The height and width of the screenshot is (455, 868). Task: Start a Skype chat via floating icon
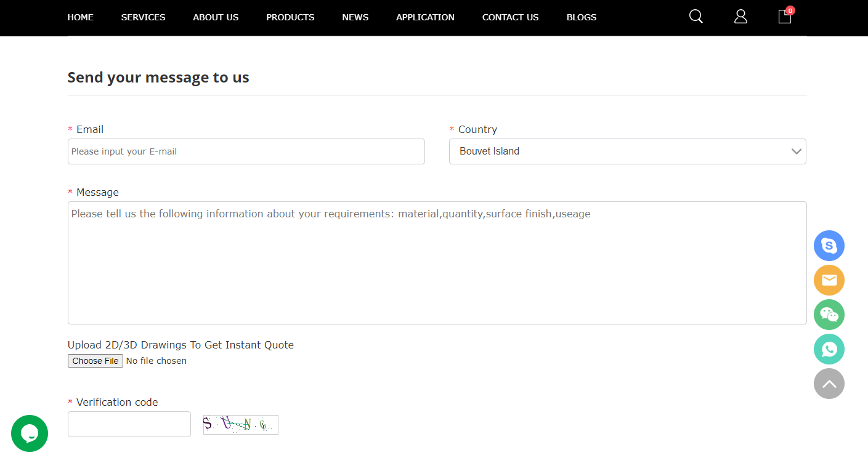829,246
